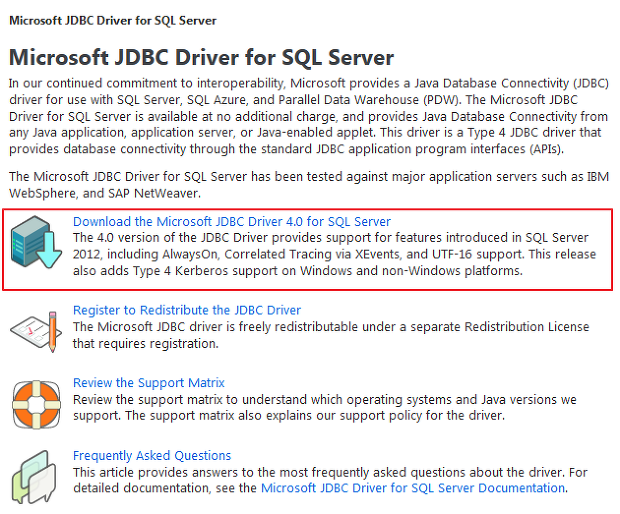Screen dimensions: 620x514
Task: Open Microsoft JDBC Driver for SQL Server Documentation link
Action: pyautogui.click(x=413, y=488)
